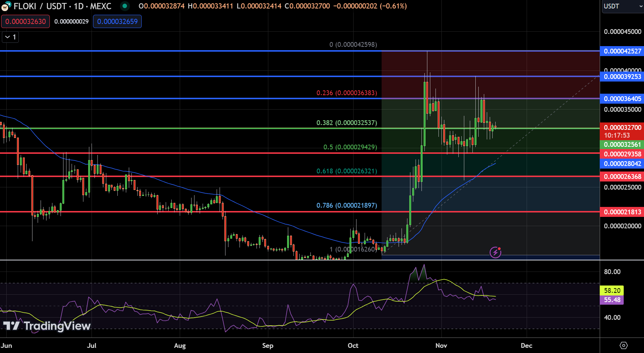Click the high value H0.000033411
The height and width of the screenshot is (353, 644).
point(210,6)
